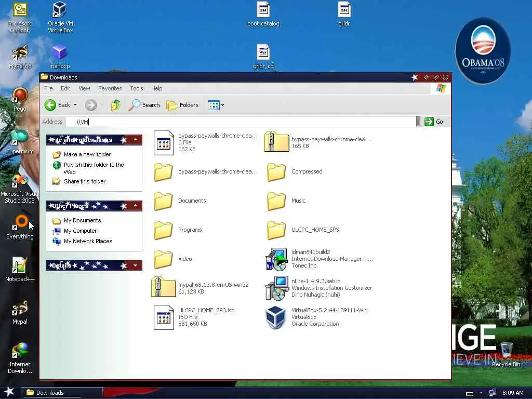Select the 162 KB bypass-paywalls file
Image resolution: width=532 pixels, height=399 pixels.
[x=206, y=142]
